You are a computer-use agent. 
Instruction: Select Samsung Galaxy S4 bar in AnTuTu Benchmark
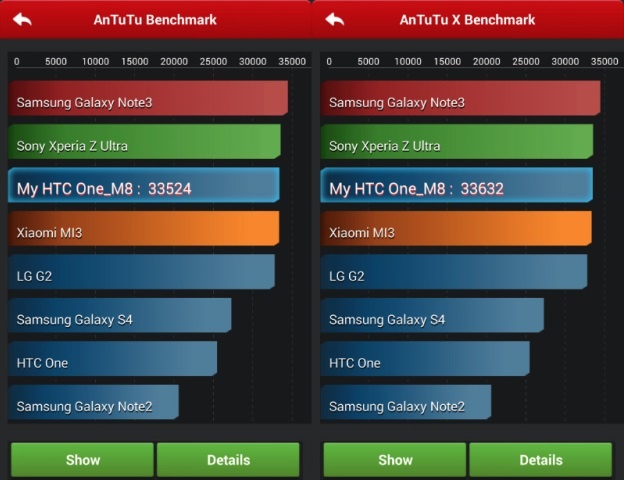[x=120, y=315]
